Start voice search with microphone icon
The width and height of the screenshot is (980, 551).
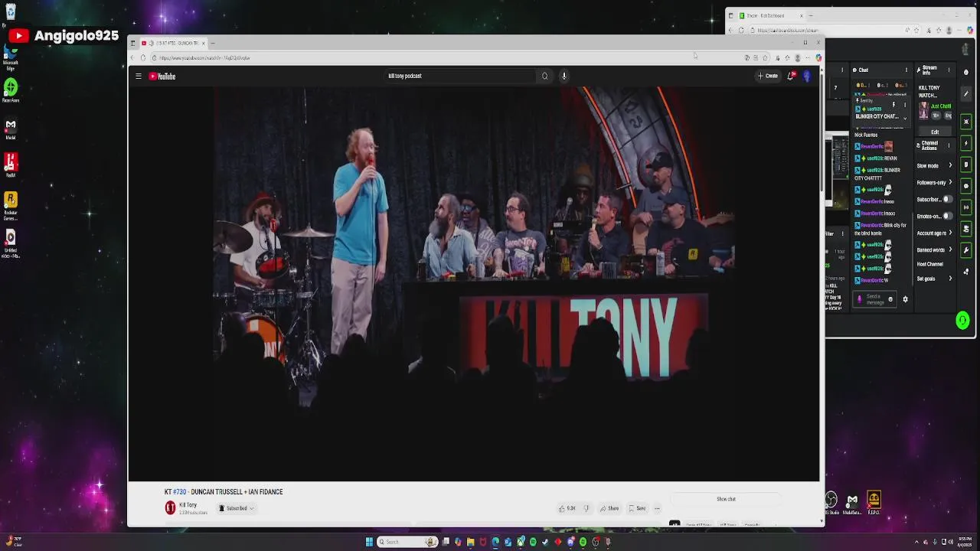[x=564, y=76]
